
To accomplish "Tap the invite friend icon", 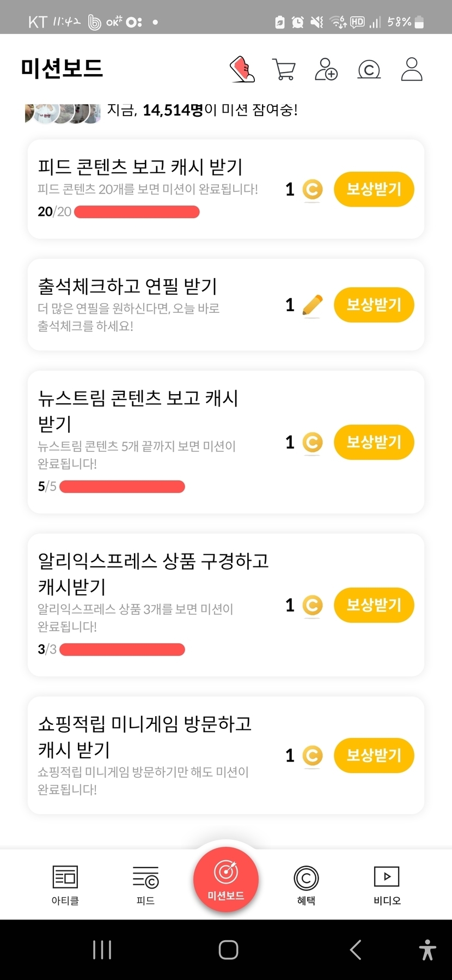I will 326,70.
